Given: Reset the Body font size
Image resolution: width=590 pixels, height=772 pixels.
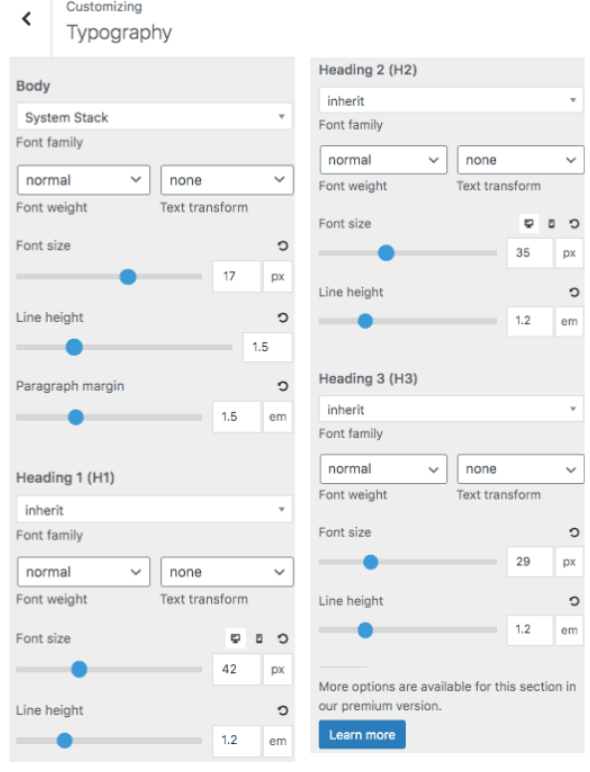Looking at the screenshot, I should click(x=283, y=245).
